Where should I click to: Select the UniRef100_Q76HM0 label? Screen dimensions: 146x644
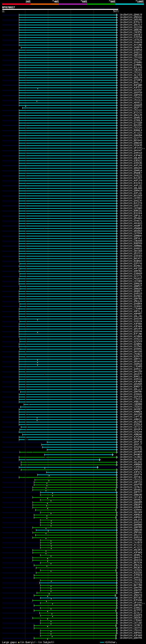click(131, 63)
